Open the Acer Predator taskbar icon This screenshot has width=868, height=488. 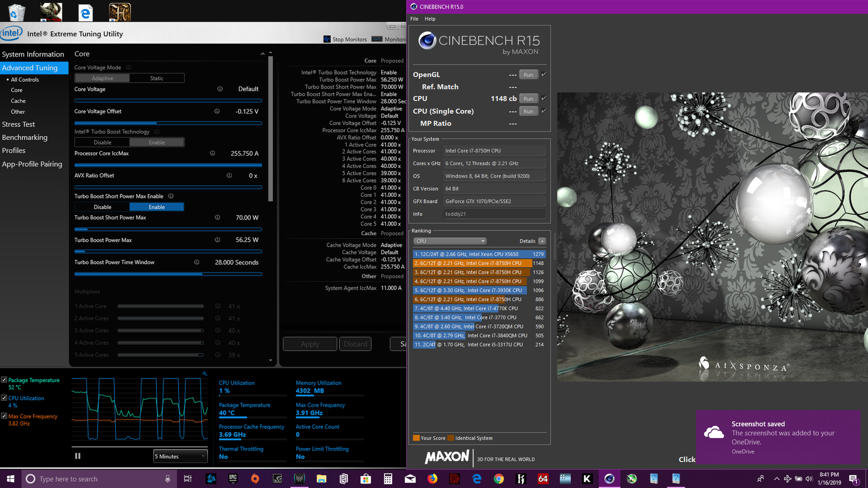click(x=299, y=479)
